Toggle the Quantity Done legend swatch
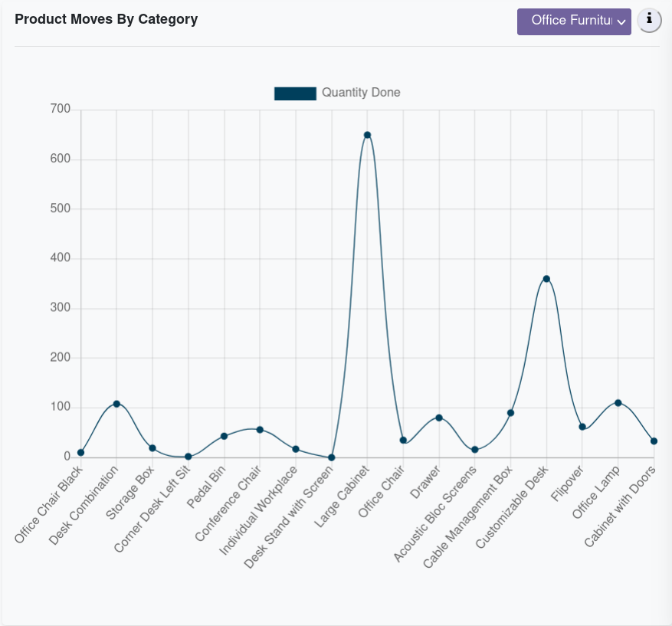The width and height of the screenshot is (672, 626). point(295,93)
